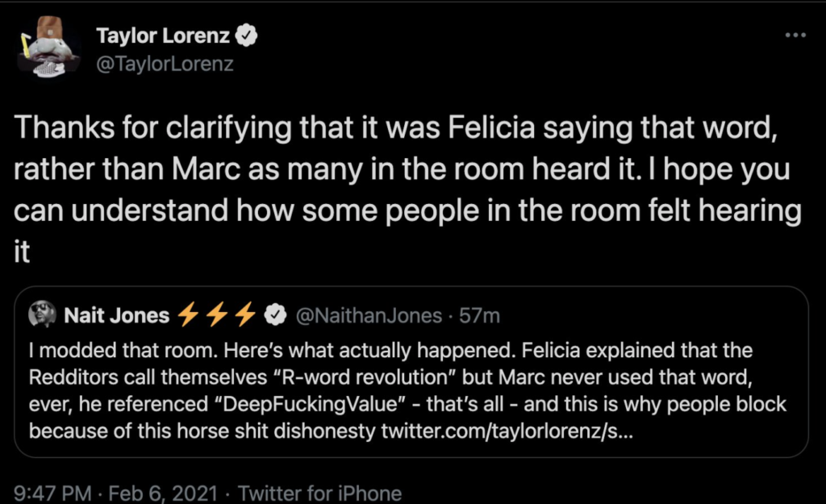This screenshot has width=826, height=504.
Task: Click the Nait Jones display name
Action: (117, 316)
